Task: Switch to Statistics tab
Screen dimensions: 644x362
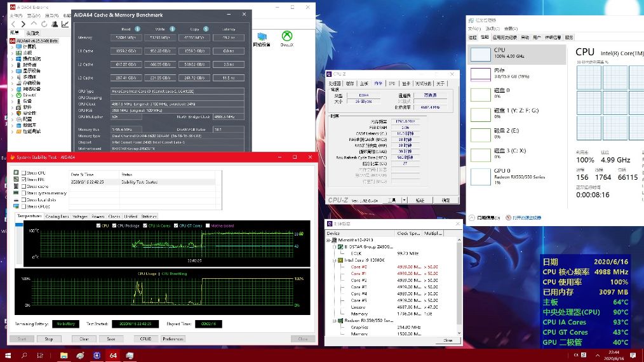Action: [149, 217]
